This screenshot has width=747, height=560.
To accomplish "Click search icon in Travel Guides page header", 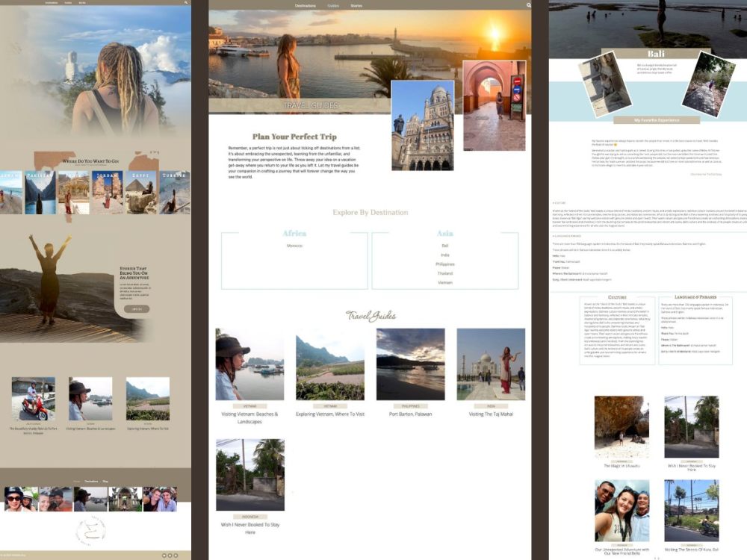I will click(528, 5).
